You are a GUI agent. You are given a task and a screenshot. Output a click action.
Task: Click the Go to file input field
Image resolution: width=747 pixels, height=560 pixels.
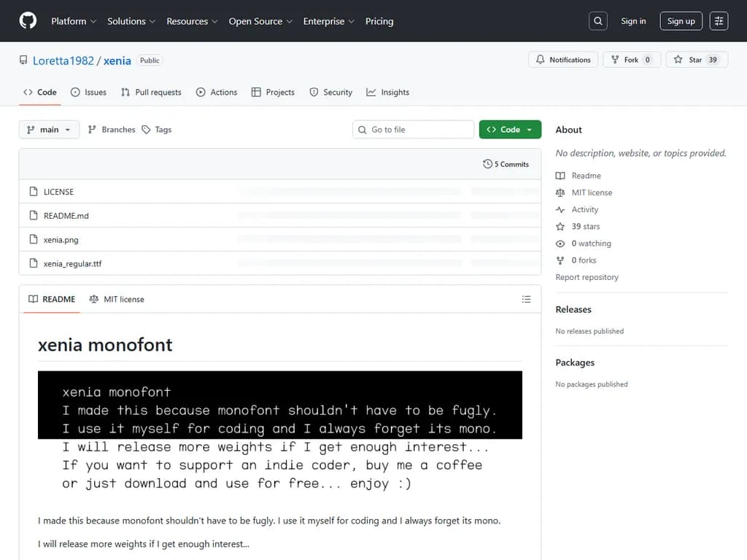[413, 129]
